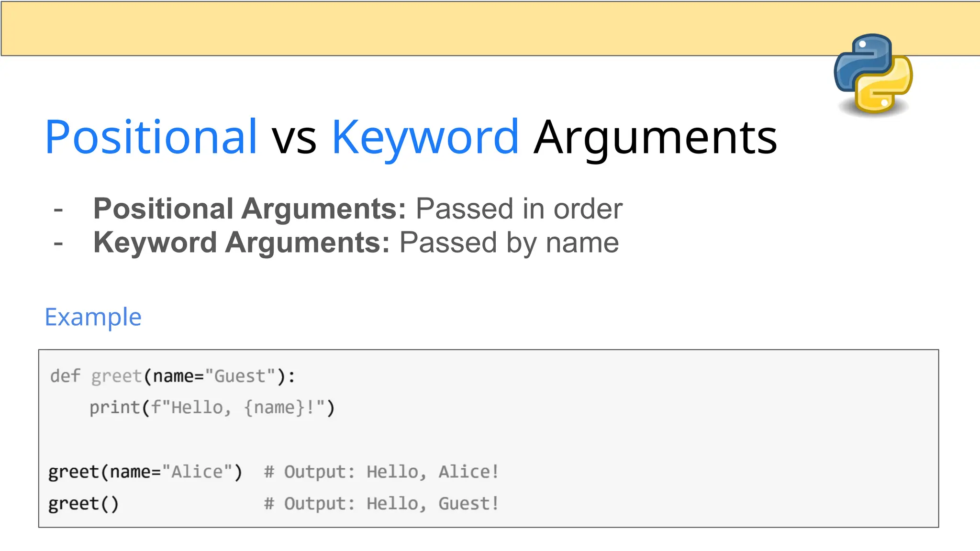This screenshot has height=551, width=980.
Task: Click the bold Positional Arguments bullet label
Action: 249,209
